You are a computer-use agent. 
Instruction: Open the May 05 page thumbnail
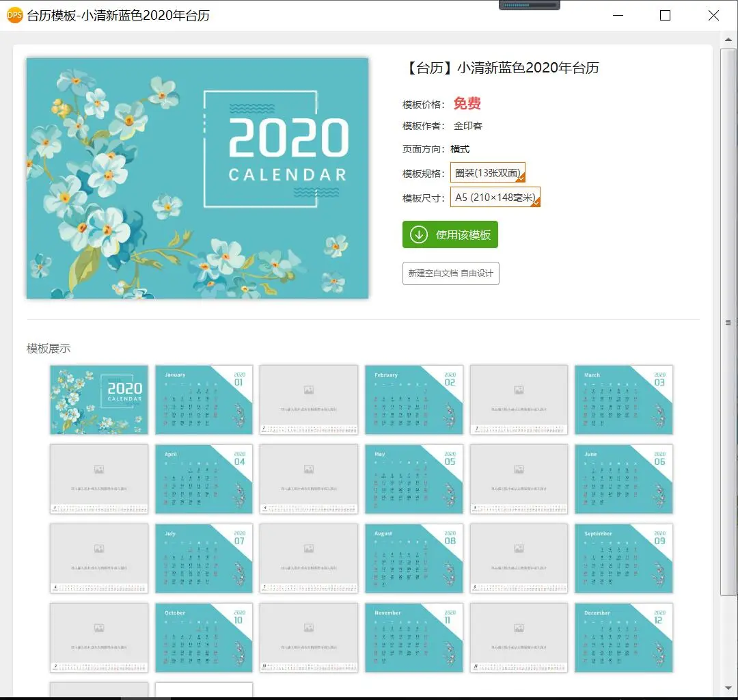[x=413, y=479]
